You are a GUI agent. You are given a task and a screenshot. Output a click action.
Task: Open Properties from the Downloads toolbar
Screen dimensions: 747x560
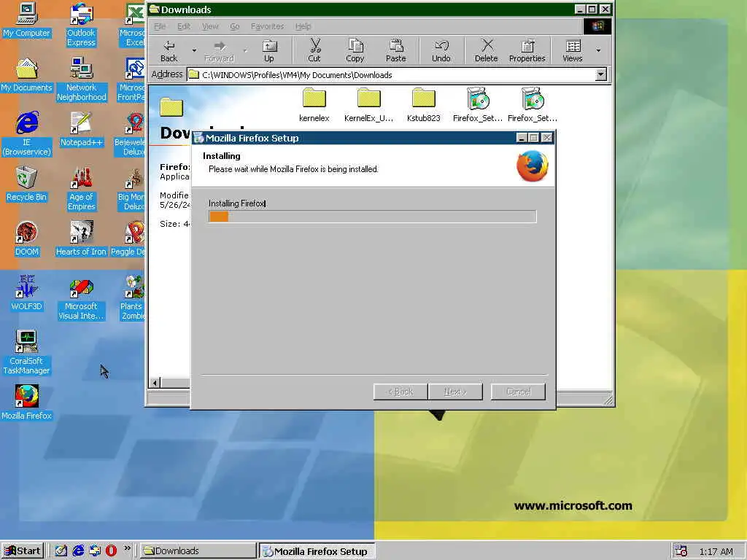[527, 51]
